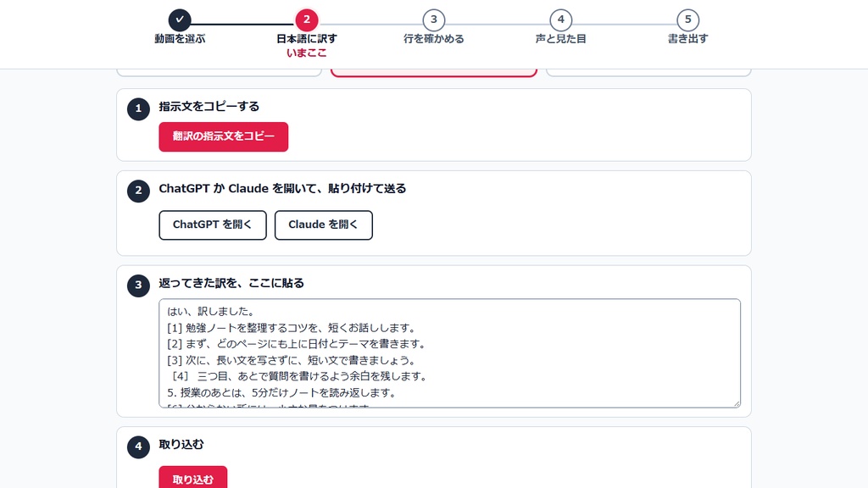Click heading ChatGPT か Claude を開いて、貼り付けて送る

282,189
